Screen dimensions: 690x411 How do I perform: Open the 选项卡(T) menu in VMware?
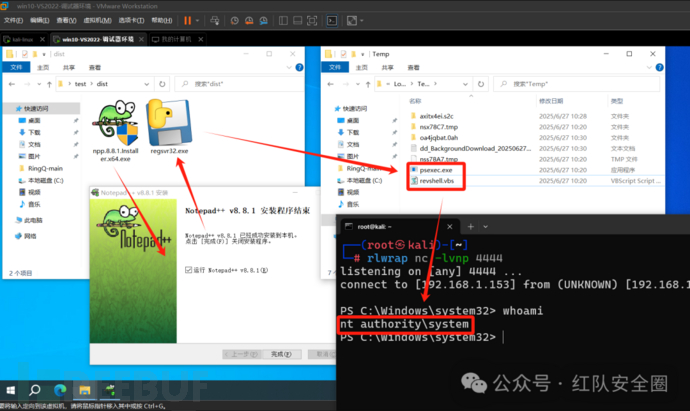[131, 20]
